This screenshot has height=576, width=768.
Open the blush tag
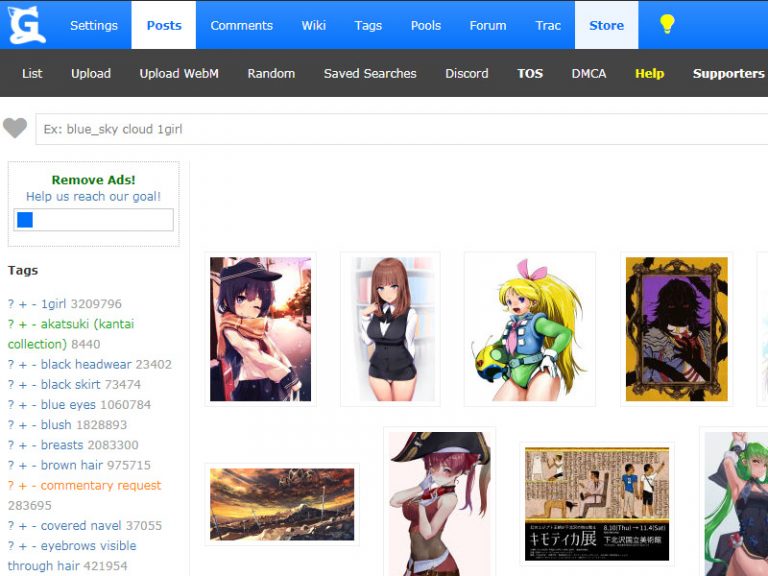tap(56, 425)
